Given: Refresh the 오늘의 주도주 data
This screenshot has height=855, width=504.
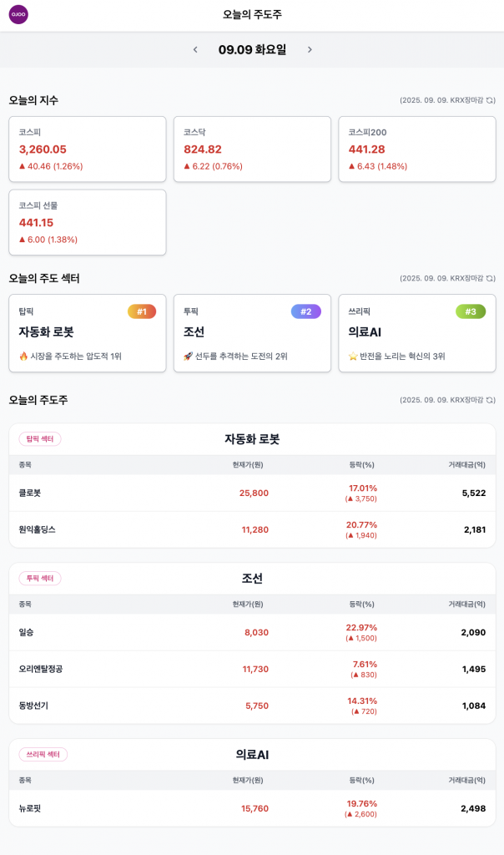Looking at the screenshot, I should coord(491,400).
